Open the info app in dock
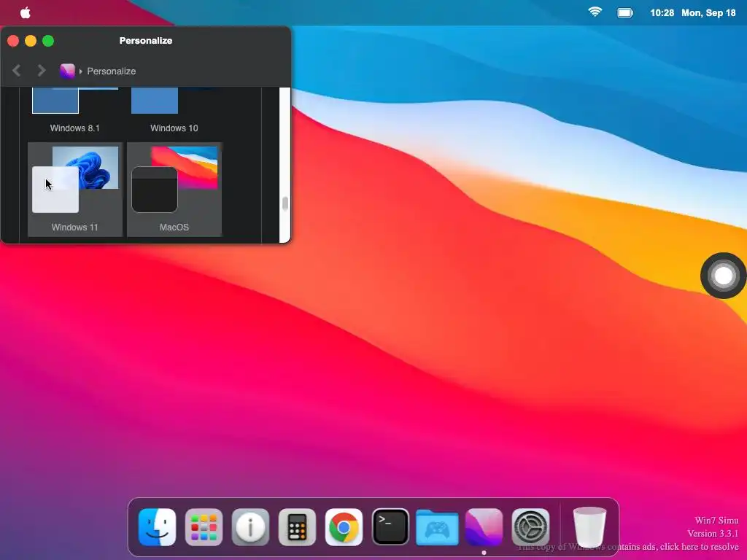This screenshot has width=747, height=560. tap(250, 527)
